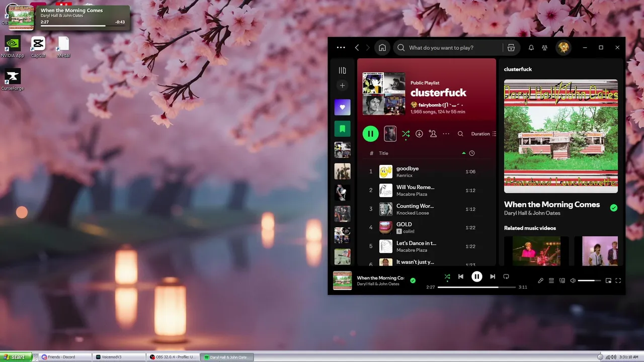This screenshot has width=644, height=362.
Task: Open the play queue
Action: pos(551,281)
